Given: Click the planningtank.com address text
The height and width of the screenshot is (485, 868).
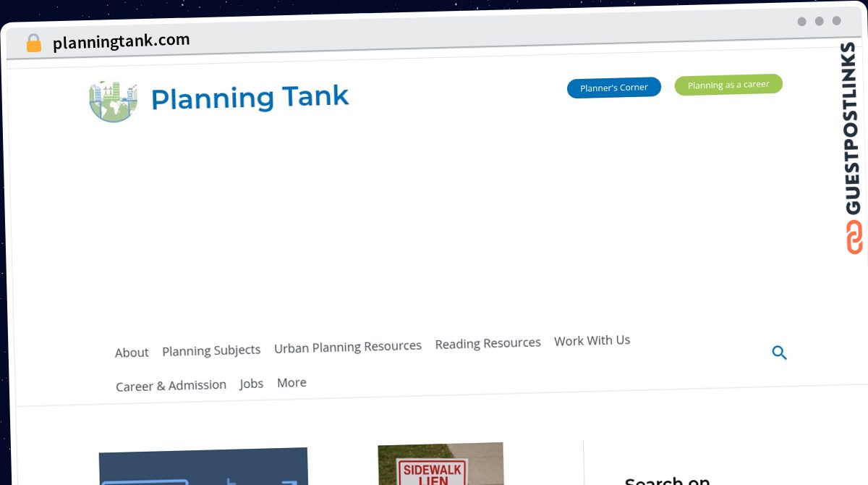Looking at the screenshot, I should [x=121, y=41].
